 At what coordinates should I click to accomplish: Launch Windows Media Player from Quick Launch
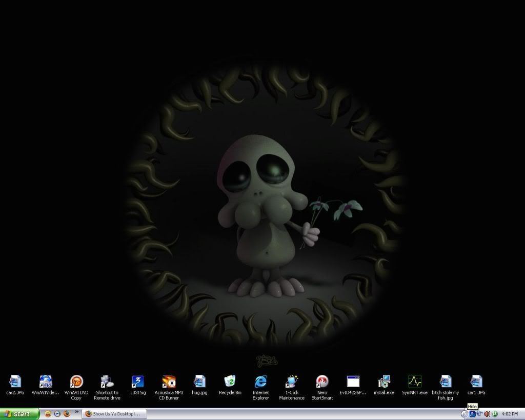(x=57, y=414)
